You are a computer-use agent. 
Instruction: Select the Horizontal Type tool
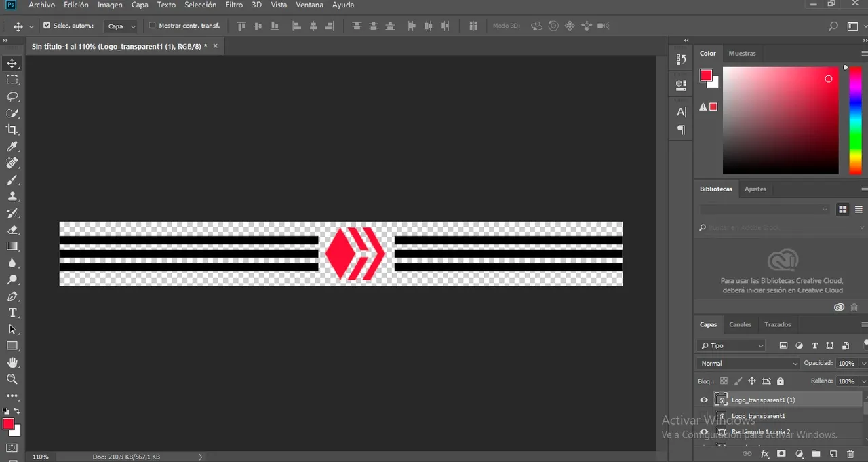coord(12,313)
